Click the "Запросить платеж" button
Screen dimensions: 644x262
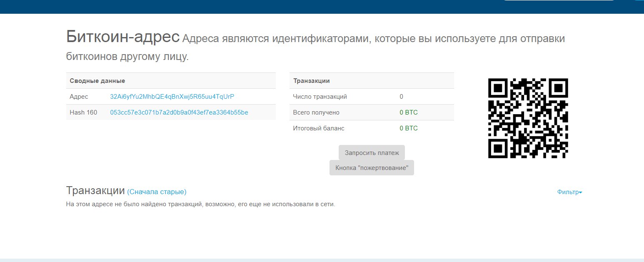pos(372,152)
